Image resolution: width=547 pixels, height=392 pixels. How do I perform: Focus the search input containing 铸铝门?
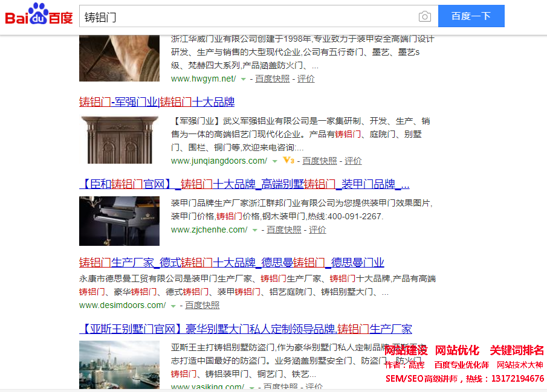pyautogui.click(x=248, y=16)
